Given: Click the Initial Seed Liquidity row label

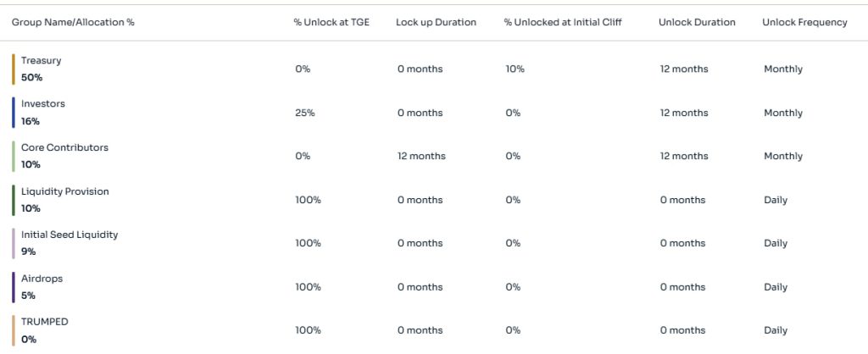Looking at the screenshot, I should 70,235.
